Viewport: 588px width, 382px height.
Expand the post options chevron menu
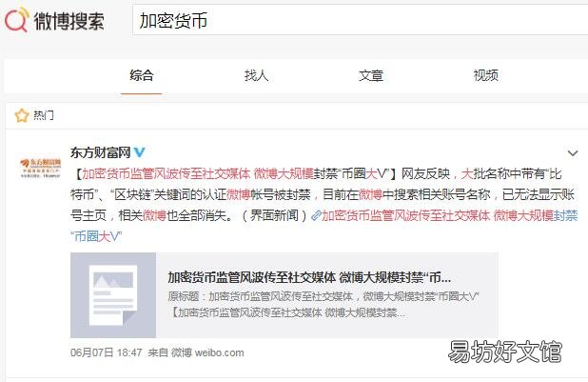572,153
